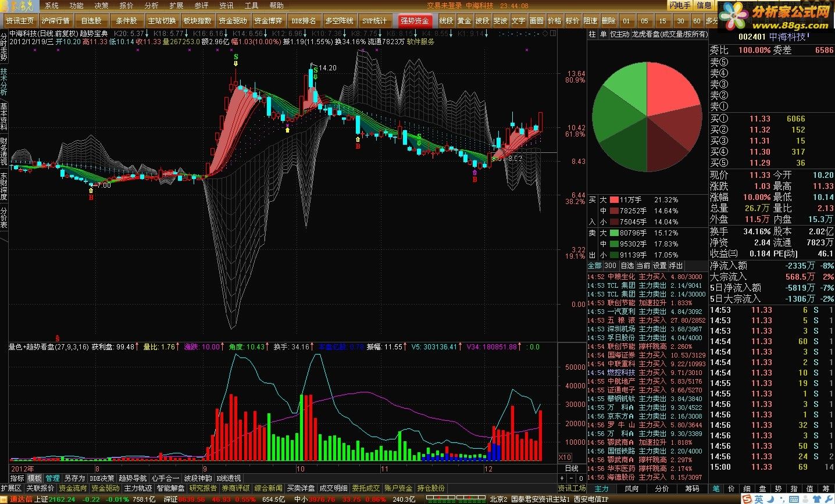Click the dark green 卖出小单 swatch
This screenshot has width=835, height=504.
coord(613,255)
